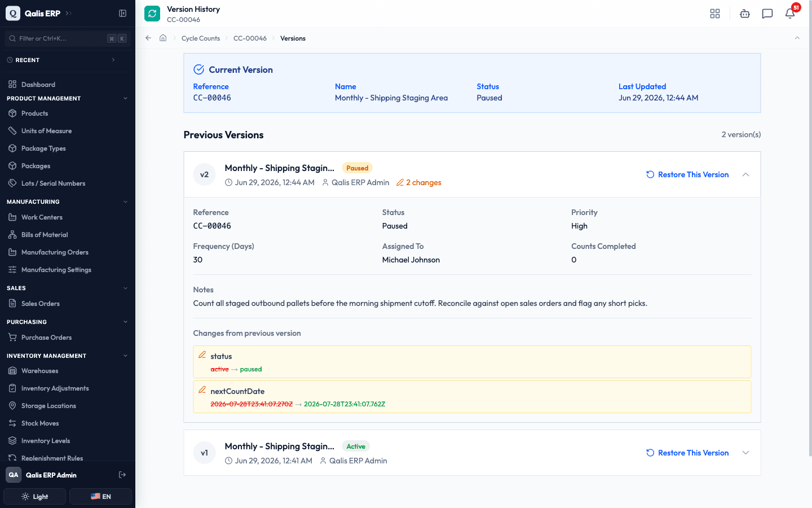The height and width of the screenshot is (508, 812).
Task: Log out using the sign-out icon
Action: point(122,475)
